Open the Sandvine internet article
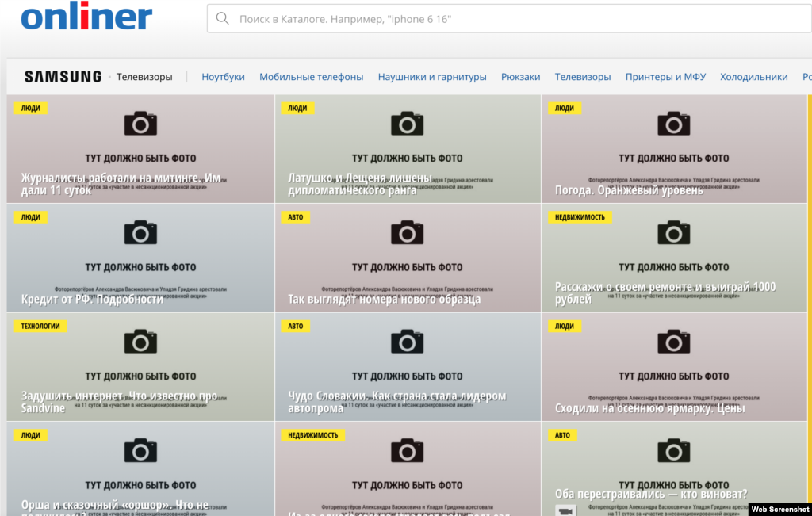The width and height of the screenshot is (812, 516). pyautogui.click(x=119, y=402)
